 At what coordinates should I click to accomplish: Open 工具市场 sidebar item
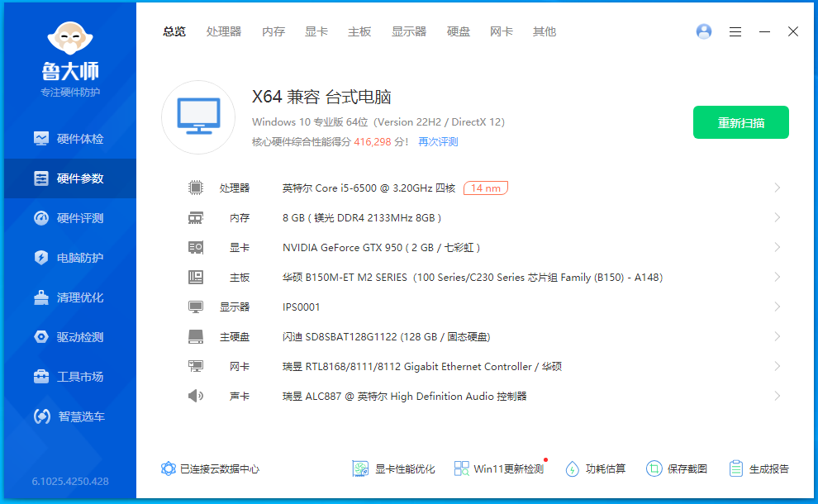point(70,377)
